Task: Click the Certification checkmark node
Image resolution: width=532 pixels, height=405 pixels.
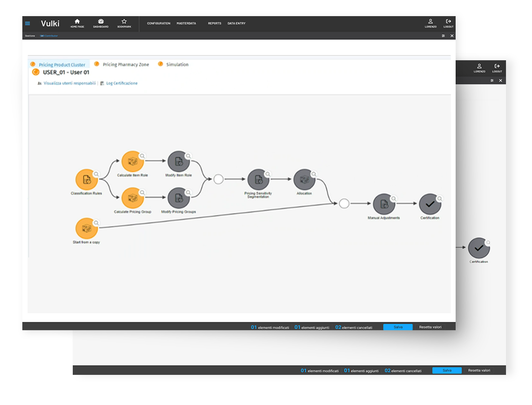Action: 430,205
